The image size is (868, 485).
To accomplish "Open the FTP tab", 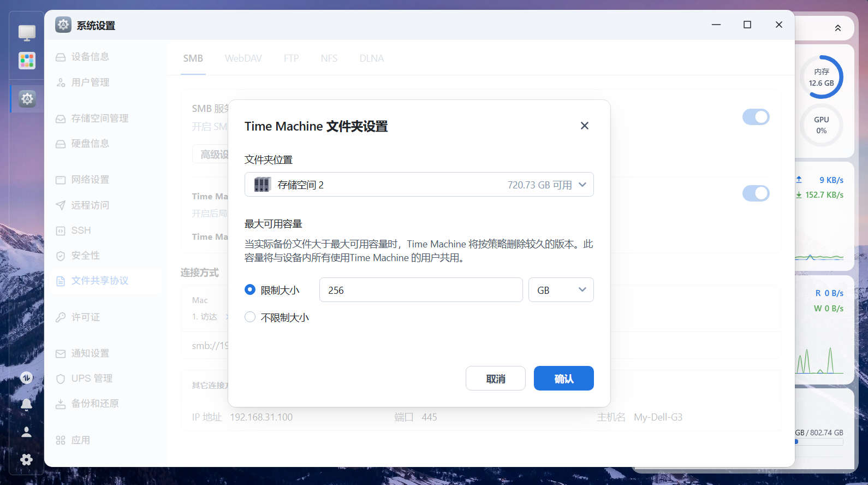I will pyautogui.click(x=291, y=58).
